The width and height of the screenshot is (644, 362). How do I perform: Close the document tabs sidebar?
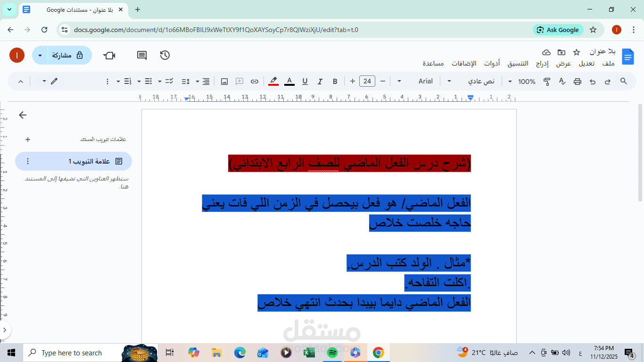coord(23,115)
